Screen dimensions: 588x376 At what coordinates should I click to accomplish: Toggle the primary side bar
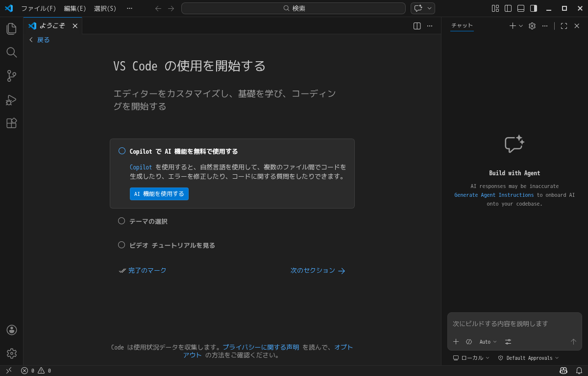coord(508,8)
